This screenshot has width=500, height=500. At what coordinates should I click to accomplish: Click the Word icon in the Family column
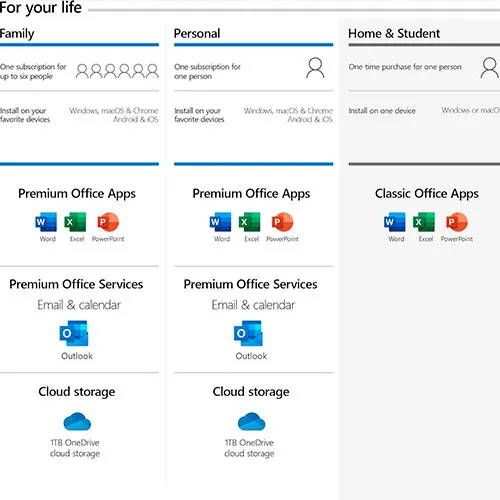[x=46, y=222]
